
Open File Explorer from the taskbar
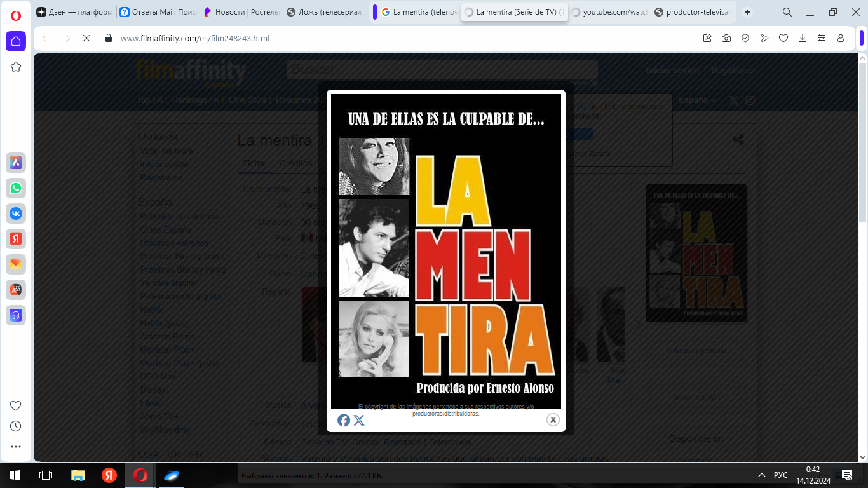(78, 475)
